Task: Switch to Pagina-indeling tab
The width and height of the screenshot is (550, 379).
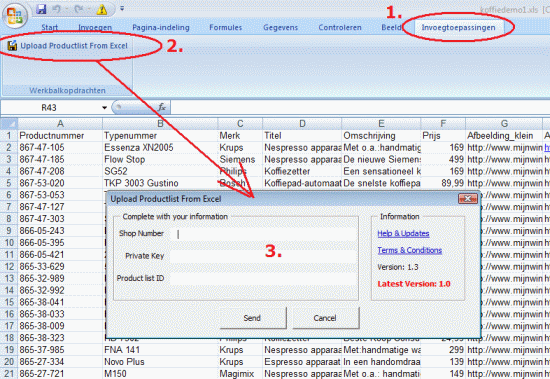Action: [x=161, y=27]
